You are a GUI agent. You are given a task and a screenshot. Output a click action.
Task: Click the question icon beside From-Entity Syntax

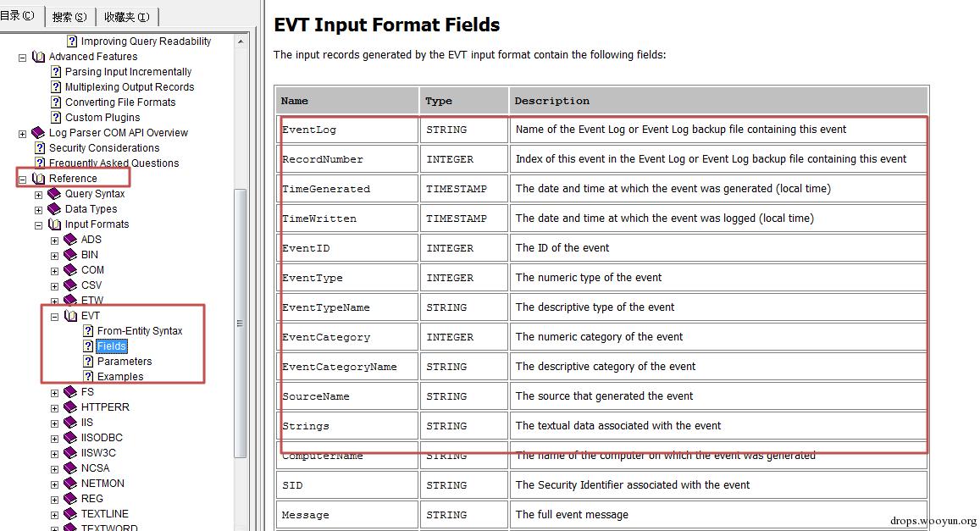(x=88, y=331)
